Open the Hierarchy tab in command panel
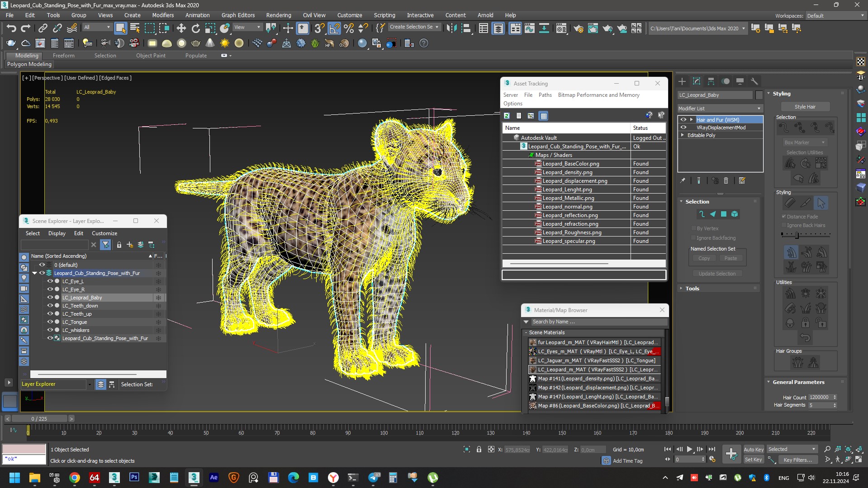Viewport: 868px width, 488px height. coord(711,81)
